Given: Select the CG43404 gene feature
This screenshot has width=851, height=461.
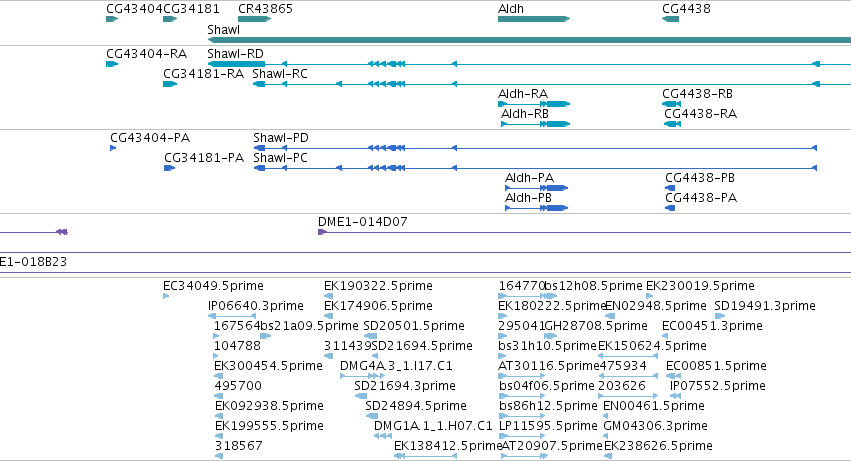Looking at the screenshot, I should click(x=112, y=19).
